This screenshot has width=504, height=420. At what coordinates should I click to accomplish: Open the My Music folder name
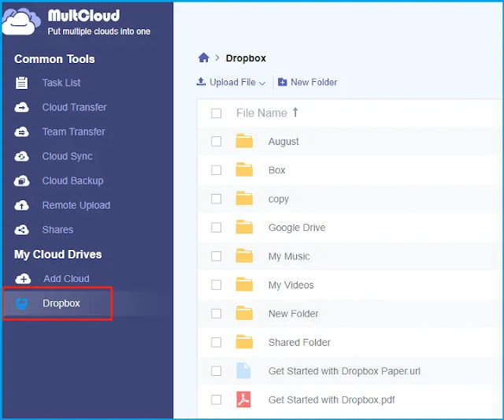click(289, 256)
